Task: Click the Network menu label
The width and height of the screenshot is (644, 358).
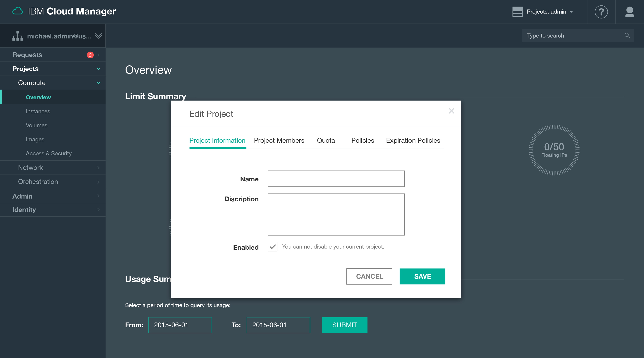Action: coord(30,168)
